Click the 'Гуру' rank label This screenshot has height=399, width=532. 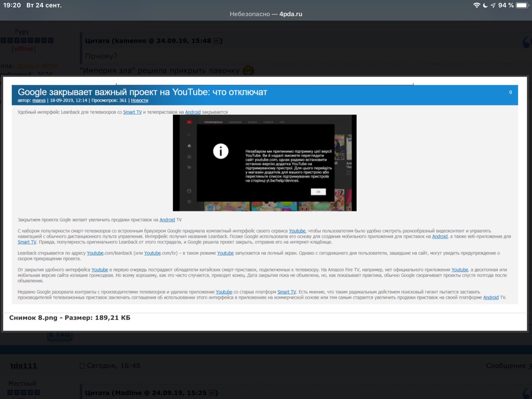point(22,32)
